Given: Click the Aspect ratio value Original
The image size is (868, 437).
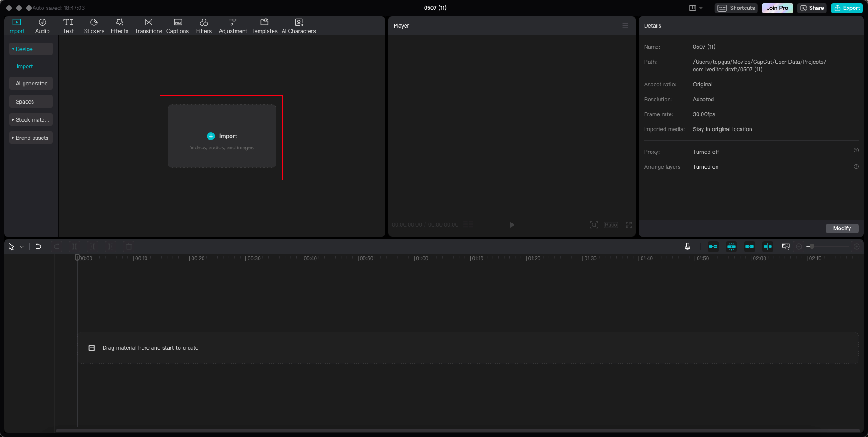Looking at the screenshot, I should pos(703,85).
